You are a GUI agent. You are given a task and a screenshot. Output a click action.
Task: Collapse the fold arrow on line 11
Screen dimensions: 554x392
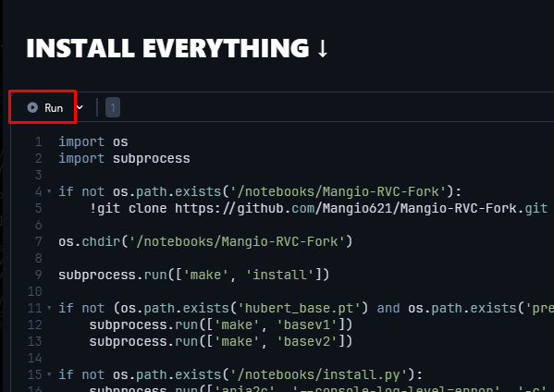tap(49, 308)
